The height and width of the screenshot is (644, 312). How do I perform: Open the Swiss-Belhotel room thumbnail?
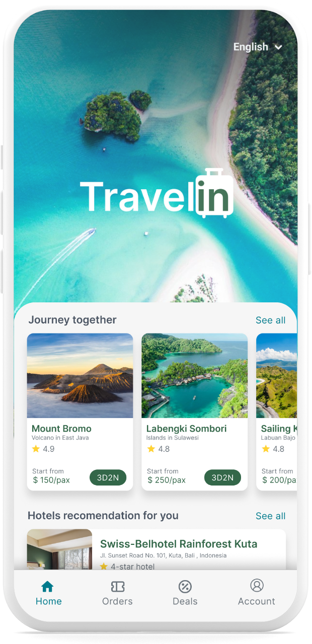click(x=59, y=549)
